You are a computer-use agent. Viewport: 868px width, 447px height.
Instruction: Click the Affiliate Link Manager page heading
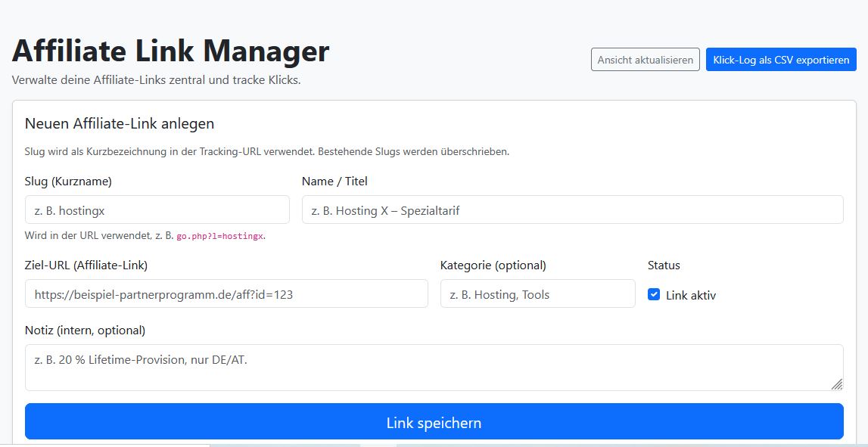pyautogui.click(x=171, y=51)
